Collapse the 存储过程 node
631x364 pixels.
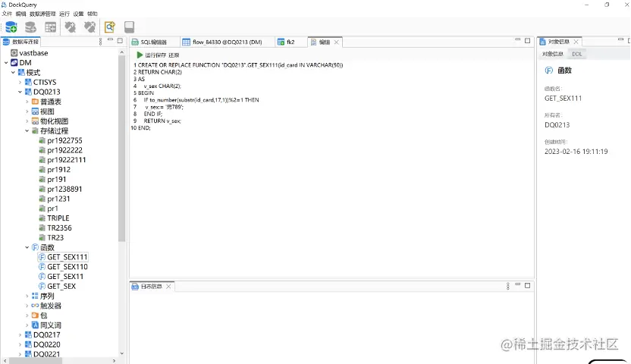pyautogui.click(x=27, y=130)
